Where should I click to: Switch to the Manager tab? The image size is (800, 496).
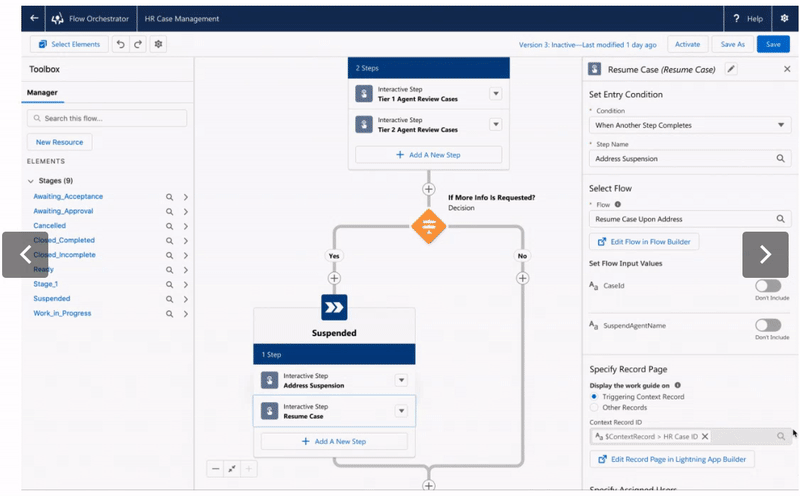[x=42, y=92]
